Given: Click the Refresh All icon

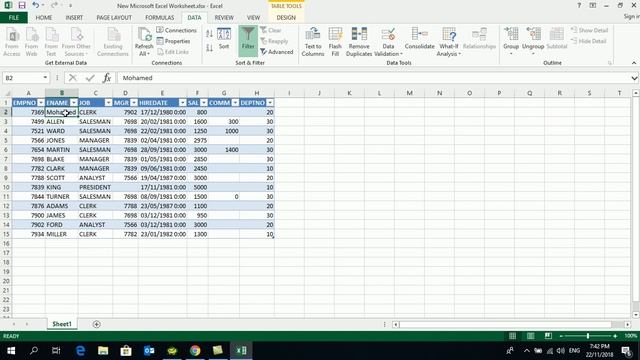Looking at the screenshot, I should (x=144, y=42).
